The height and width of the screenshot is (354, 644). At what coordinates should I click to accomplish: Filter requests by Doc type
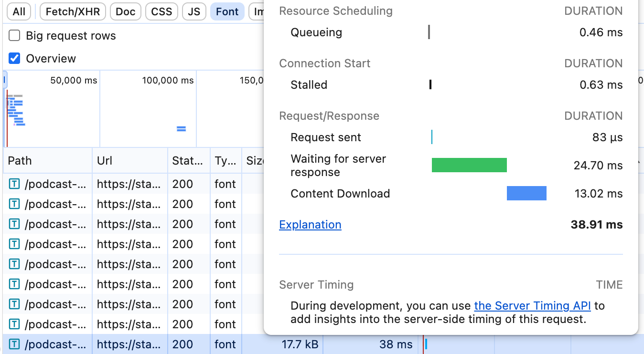click(125, 12)
